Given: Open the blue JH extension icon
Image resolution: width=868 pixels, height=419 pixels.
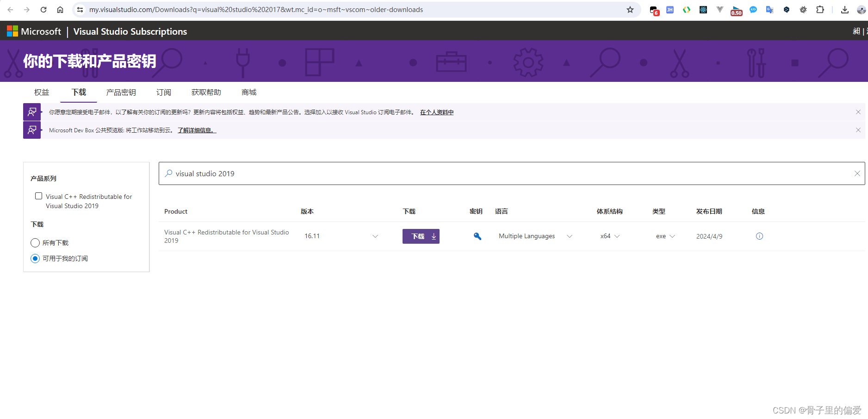Looking at the screenshot, I should (670, 10).
